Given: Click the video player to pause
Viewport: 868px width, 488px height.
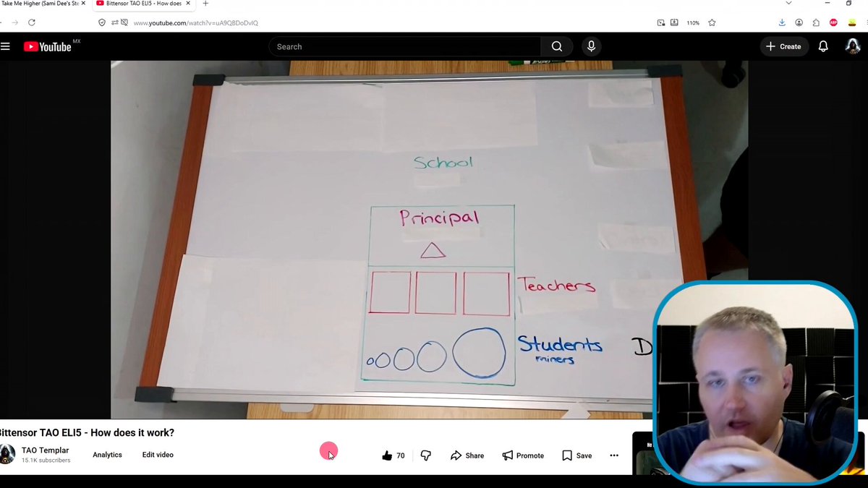Looking at the screenshot, I should pyautogui.click(x=429, y=240).
